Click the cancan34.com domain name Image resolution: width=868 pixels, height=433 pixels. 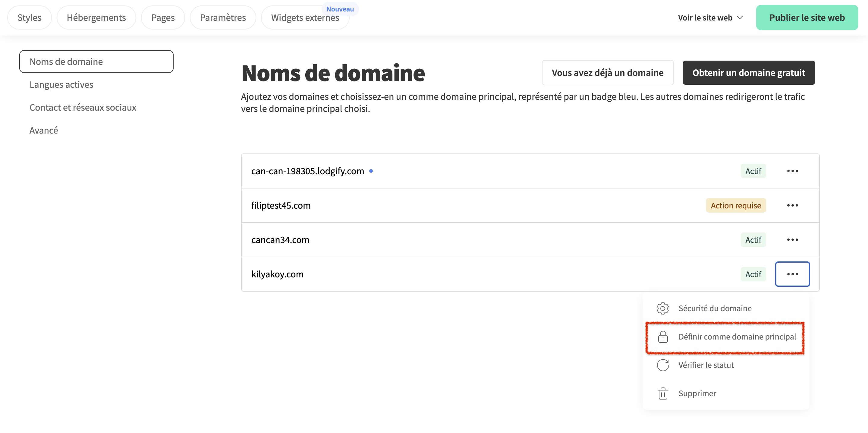point(280,240)
